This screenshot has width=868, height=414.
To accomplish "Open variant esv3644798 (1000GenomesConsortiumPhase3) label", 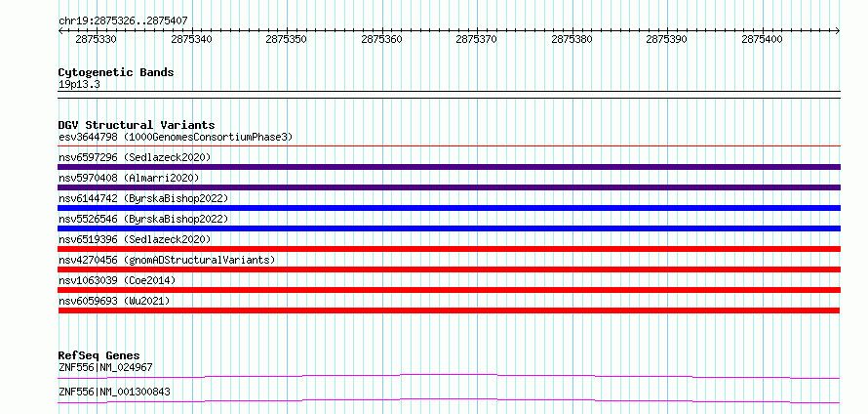I will click(176, 137).
